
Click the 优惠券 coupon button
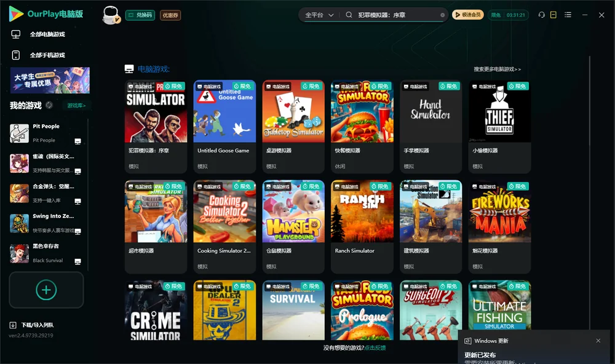170,15
